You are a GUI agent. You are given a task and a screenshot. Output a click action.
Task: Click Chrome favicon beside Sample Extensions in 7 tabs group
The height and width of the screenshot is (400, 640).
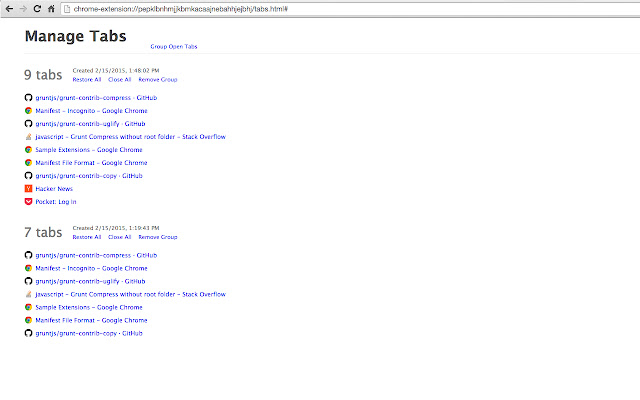point(28,307)
